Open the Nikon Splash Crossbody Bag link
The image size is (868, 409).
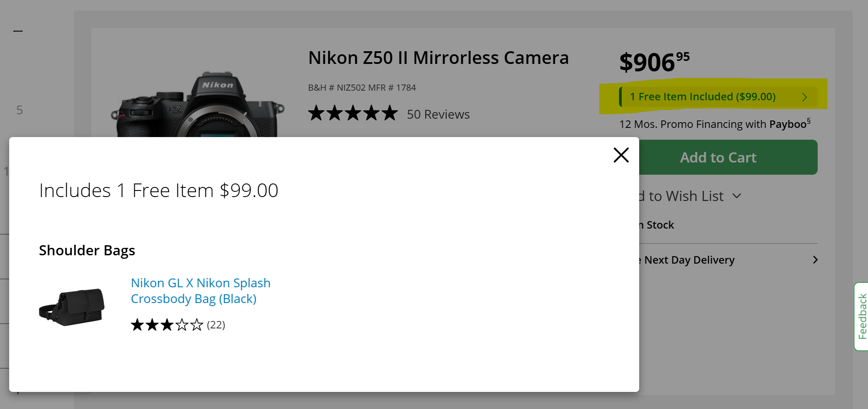200,291
